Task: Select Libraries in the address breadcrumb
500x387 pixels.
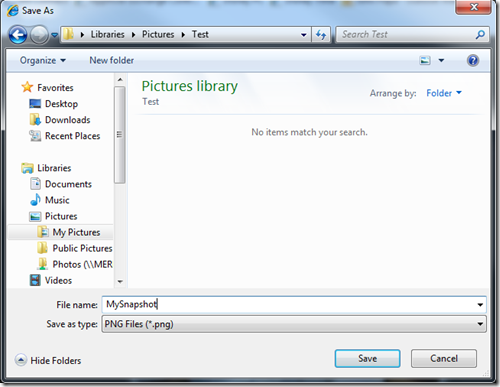Action: click(x=107, y=34)
